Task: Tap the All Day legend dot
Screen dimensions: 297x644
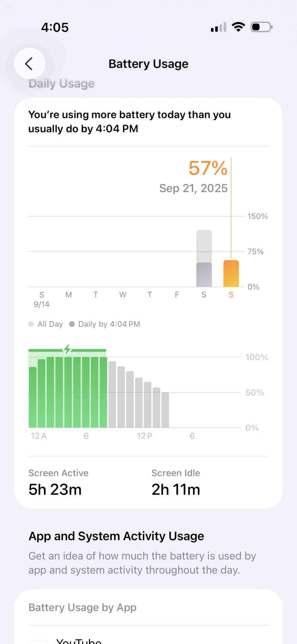Action: 31,324
